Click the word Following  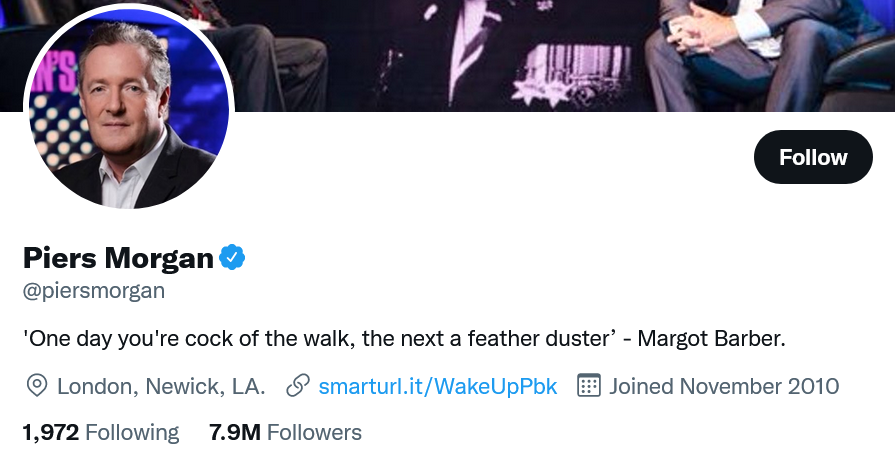click(x=132, y=433)
